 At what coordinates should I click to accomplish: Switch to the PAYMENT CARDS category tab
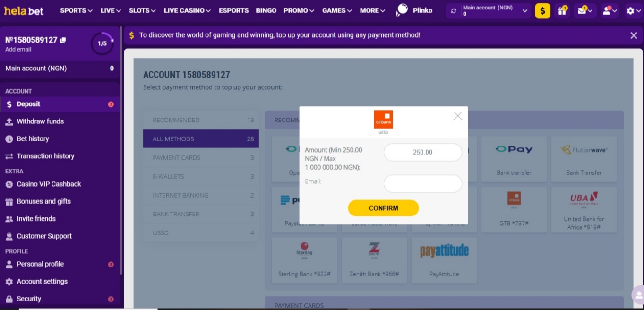pyautogui.click(x=200, y=157)
